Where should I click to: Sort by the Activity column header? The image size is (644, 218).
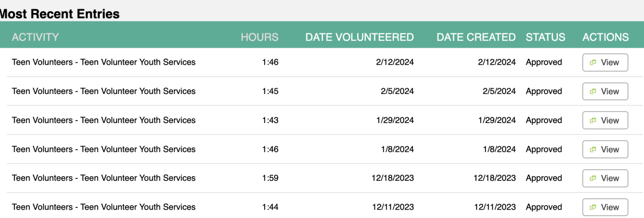(x=35, y=37)
